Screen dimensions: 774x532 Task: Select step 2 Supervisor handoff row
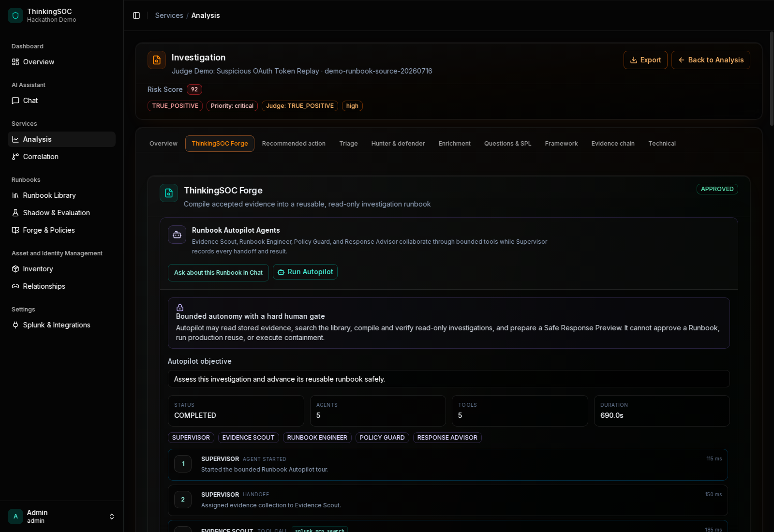click(x=448, y=500)
